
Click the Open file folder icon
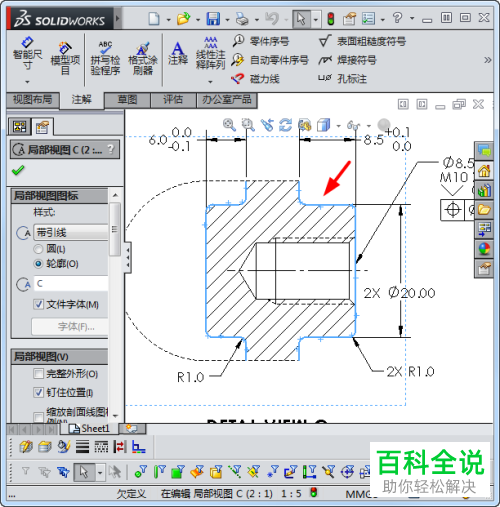point(183,19)
